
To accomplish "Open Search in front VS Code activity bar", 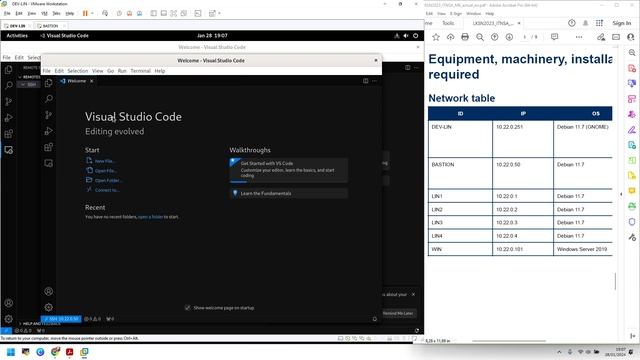I will tap(49, 99).
